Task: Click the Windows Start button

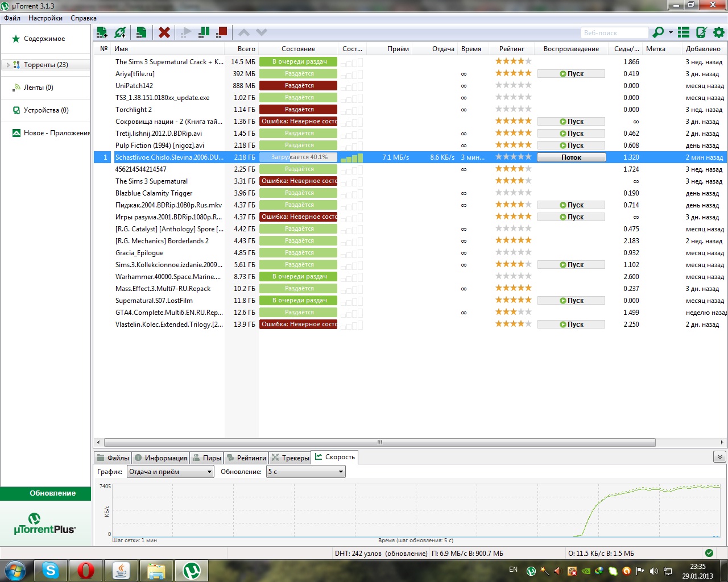Action: (15, 570)
